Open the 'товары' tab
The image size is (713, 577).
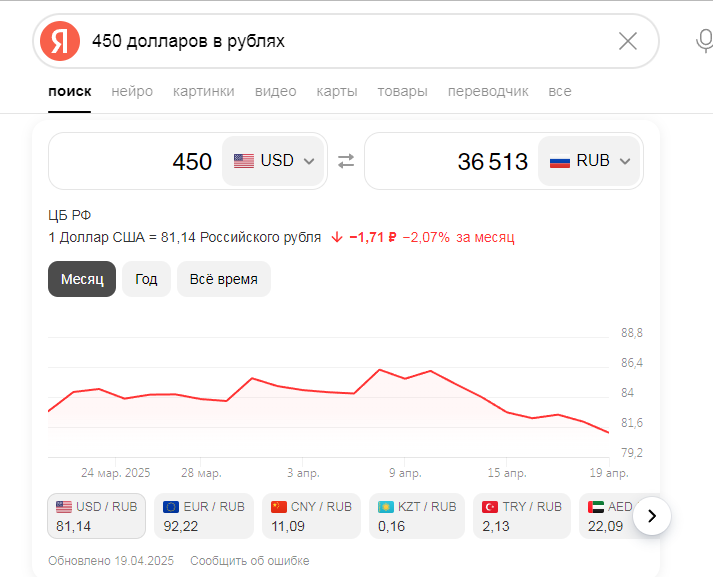402,91
